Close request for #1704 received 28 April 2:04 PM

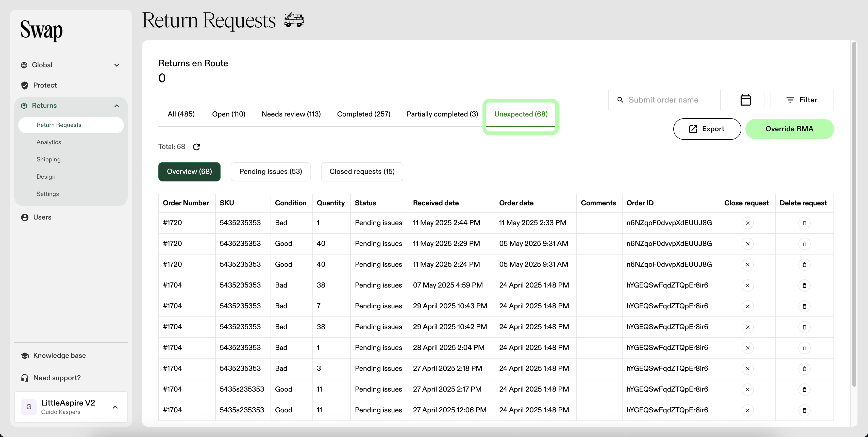pyautogui.click(x=747, y=348)
